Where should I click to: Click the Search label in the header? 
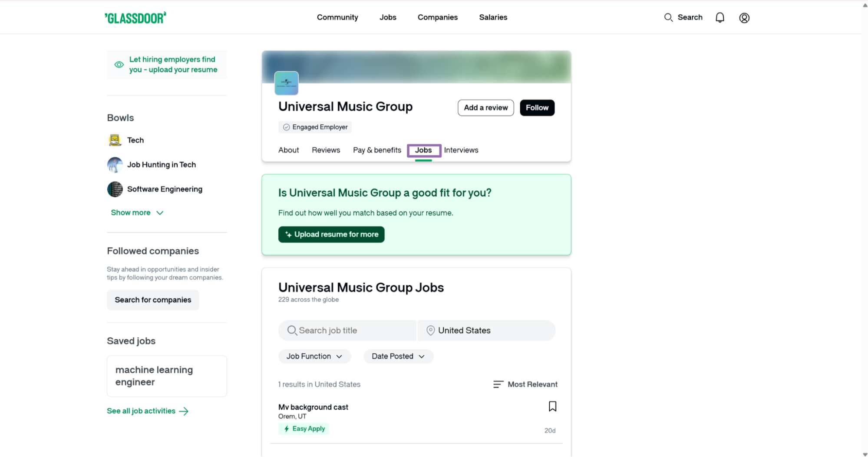coord(690,17)
